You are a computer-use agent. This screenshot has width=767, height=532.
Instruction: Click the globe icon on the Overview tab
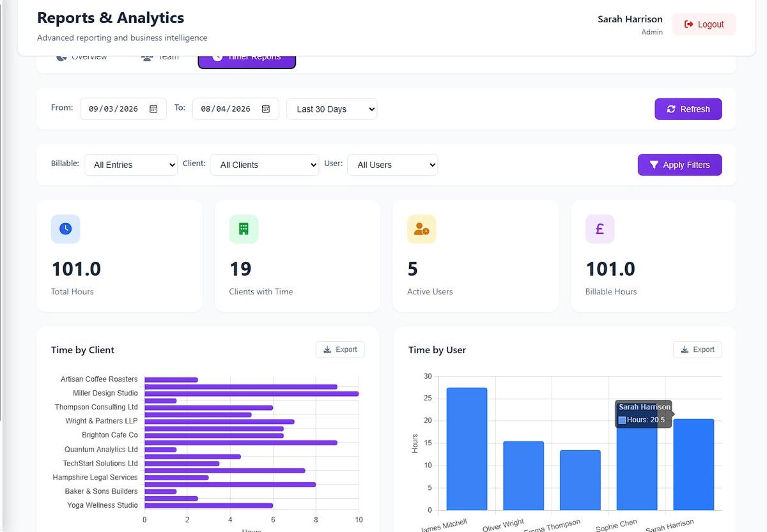click(61, 56)
